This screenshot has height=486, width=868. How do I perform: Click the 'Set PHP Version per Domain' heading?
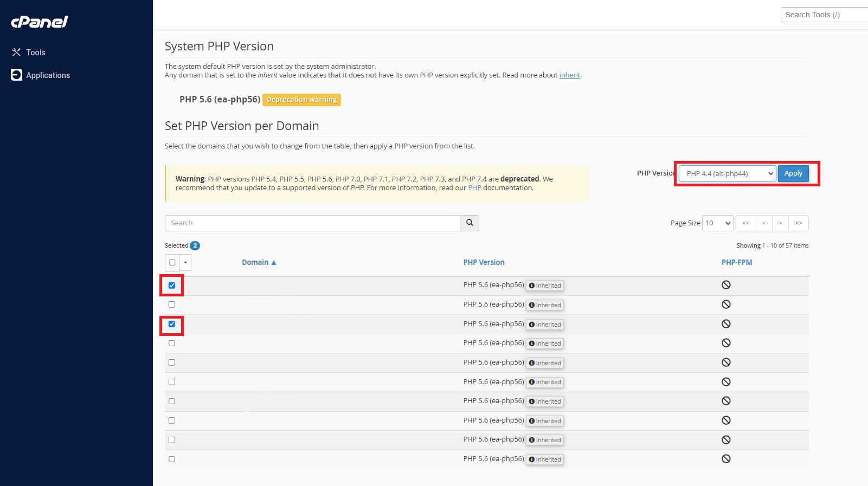point(242,126)
